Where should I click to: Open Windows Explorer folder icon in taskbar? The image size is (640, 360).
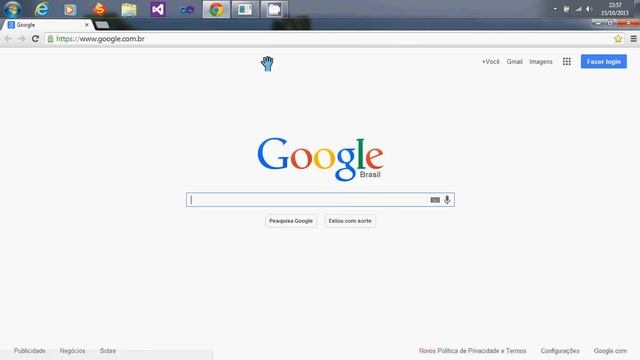point(129,9)
